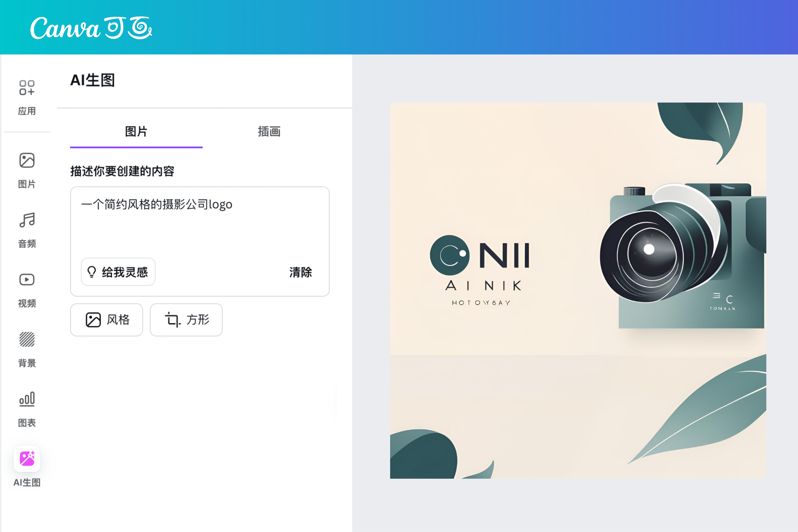The height and width of the screenshot is (532, 798).
Task: Switch to the 图片 tab
Action: point(136,132)
